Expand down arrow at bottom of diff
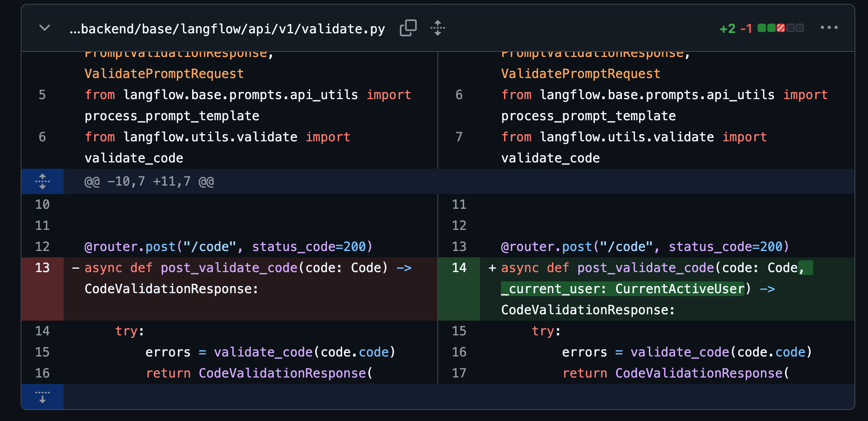 coord(43,397)
